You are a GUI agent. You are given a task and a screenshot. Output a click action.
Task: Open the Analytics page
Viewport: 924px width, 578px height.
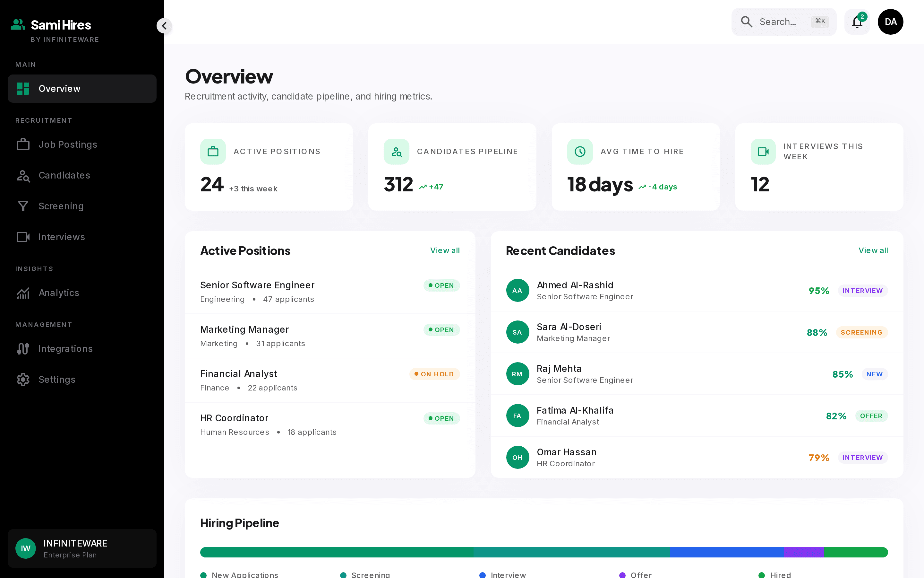point(82,293)
